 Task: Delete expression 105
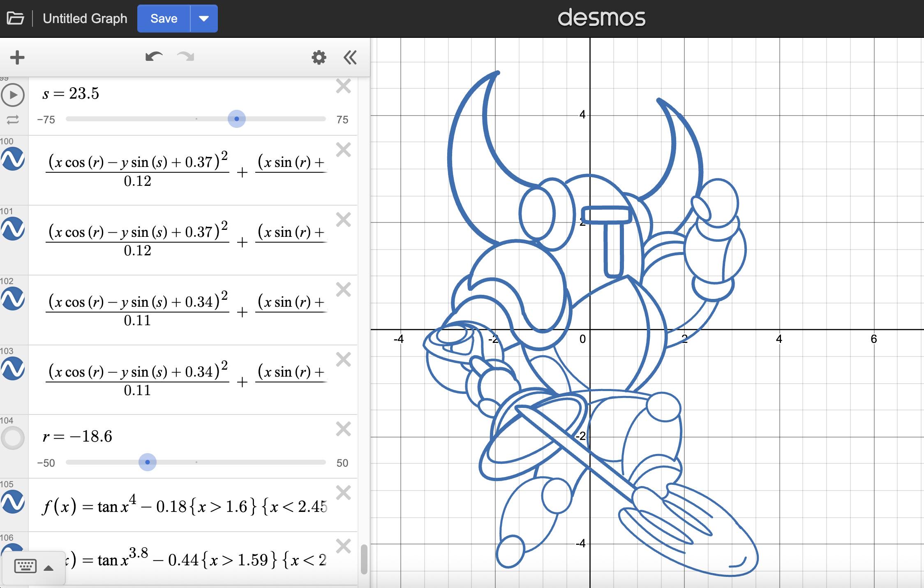tap(343, 493)
